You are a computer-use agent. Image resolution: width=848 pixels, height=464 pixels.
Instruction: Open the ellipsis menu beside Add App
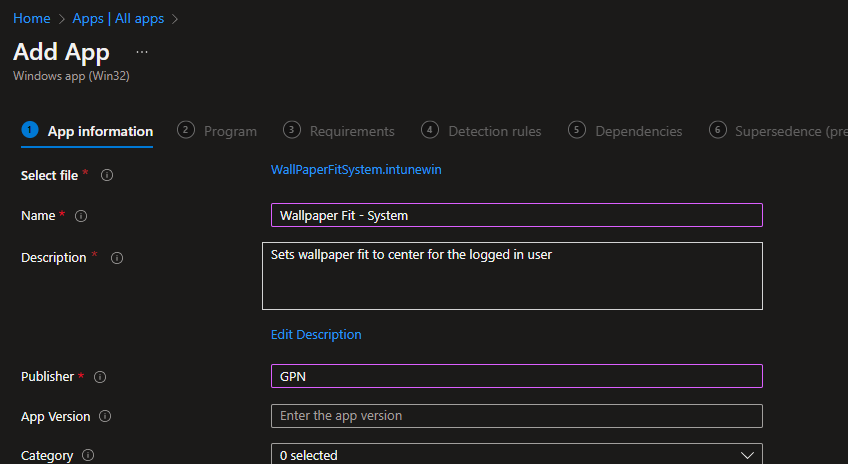(x=142, y=52)
